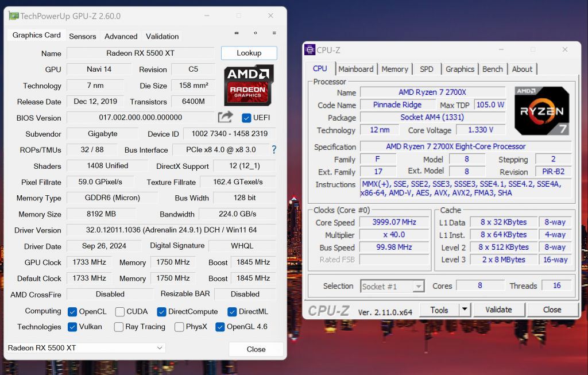
Task: Open the GPU-Z hamburger menu
Action: [274, 33]
